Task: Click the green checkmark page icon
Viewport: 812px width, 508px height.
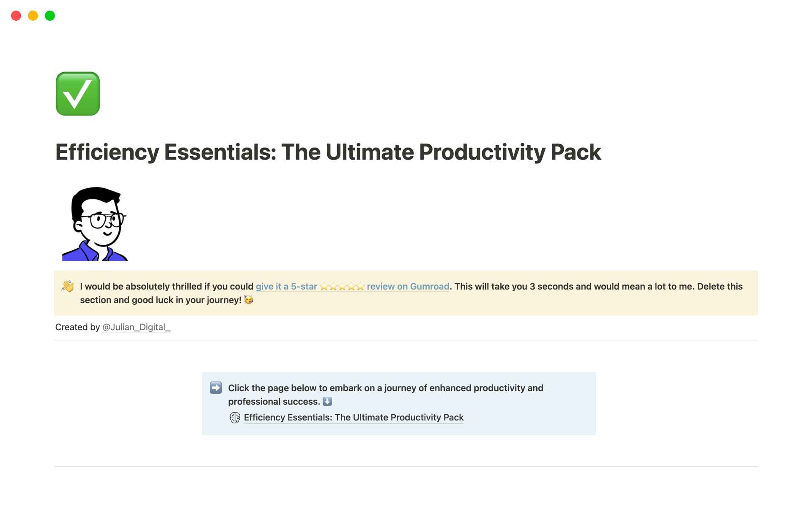Action: pos(77,94)
